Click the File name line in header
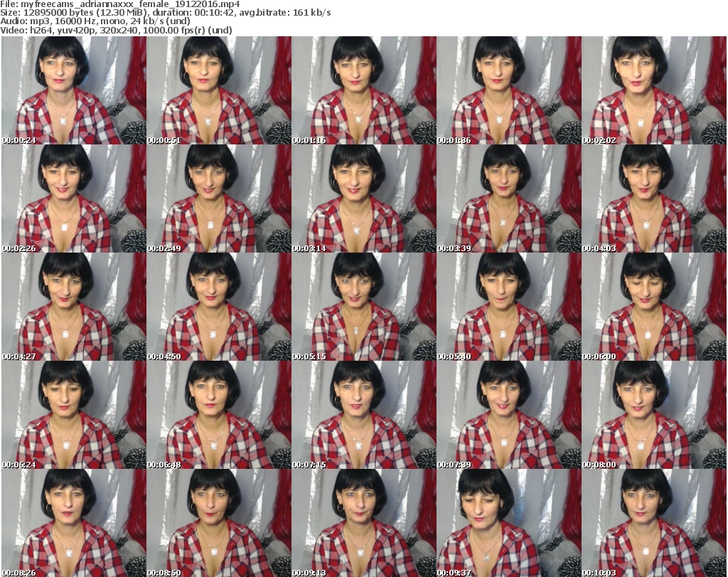This screenshot has height=577, width=728. (121, 4)
